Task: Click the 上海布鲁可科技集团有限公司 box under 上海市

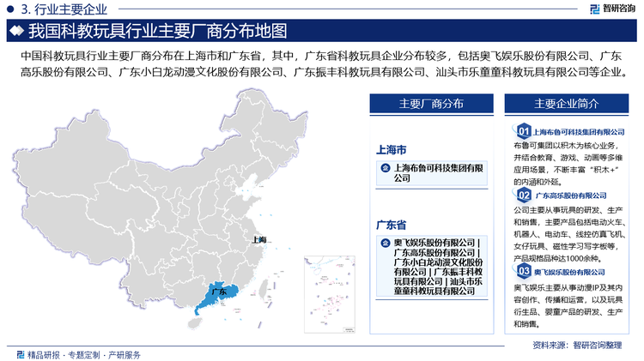Action: [432, 173]
